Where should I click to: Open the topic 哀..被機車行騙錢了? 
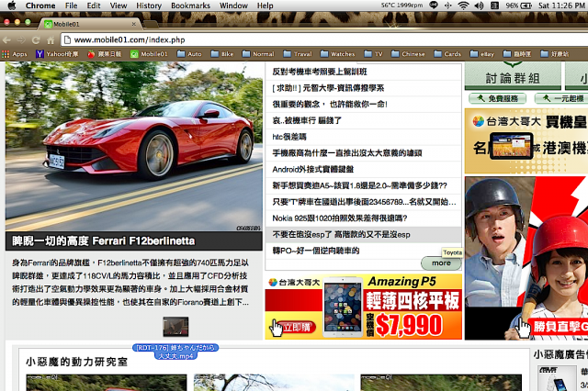pos(307,120)
